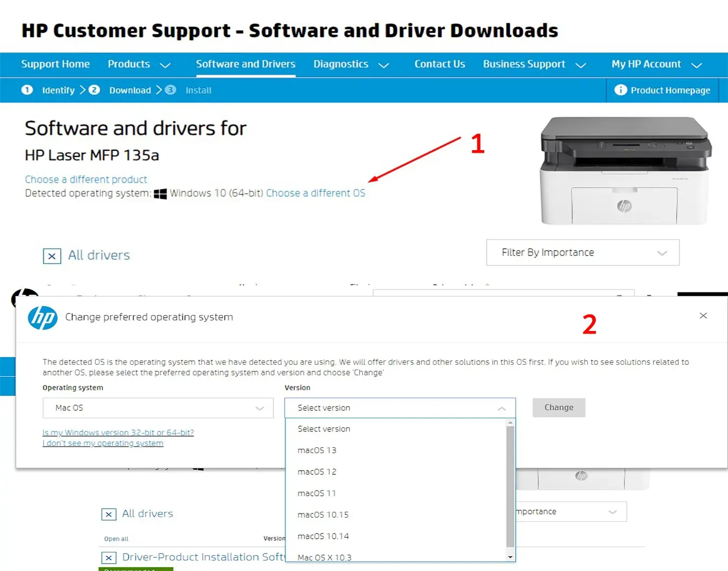This screenshot has width=728, height=571.
Task: Choose macOS 10.14 version
Action: click(395, 536)
